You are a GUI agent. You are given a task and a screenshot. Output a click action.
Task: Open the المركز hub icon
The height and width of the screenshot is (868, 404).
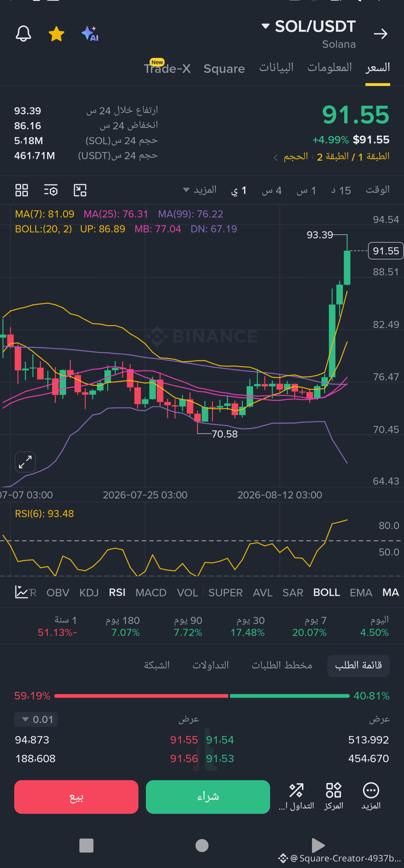334,796
